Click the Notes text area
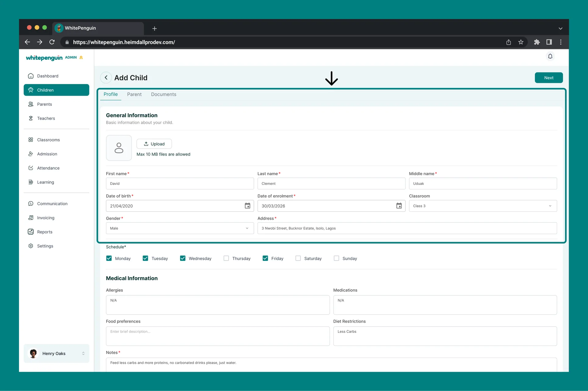The height and width of the screenshot is (391, 588). [331, 365]
